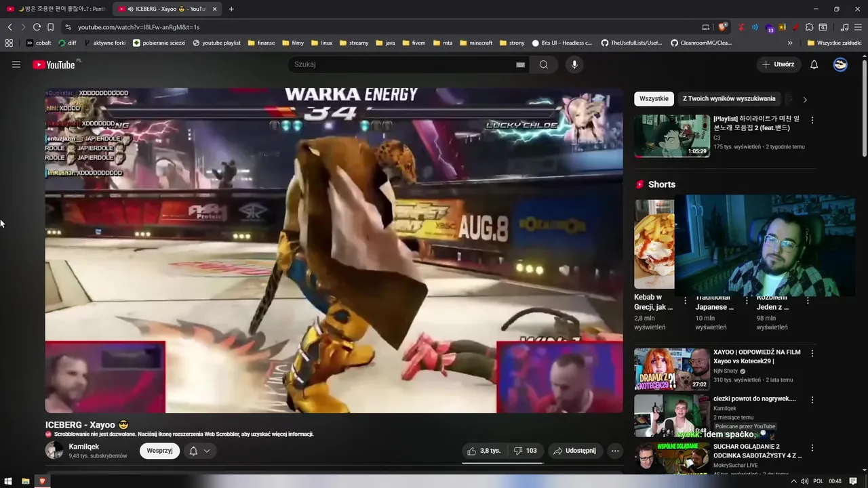Screen dimensions: 868x488
Task: Open File Explorer from the taskbar
Action: (25, 481)
